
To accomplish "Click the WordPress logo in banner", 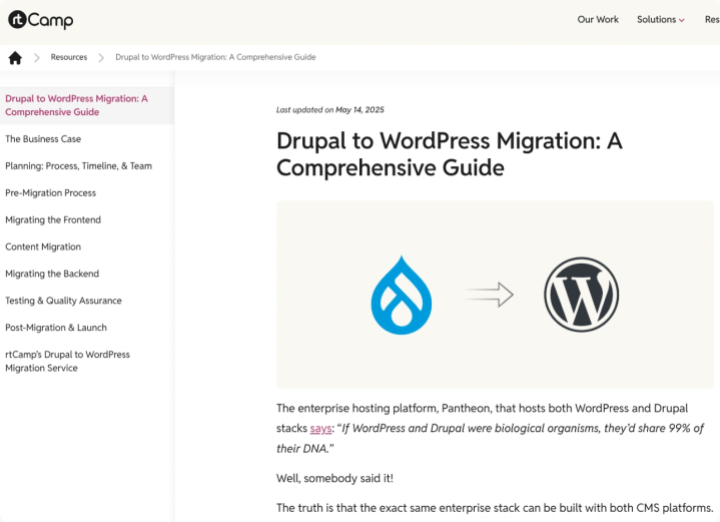I will (581, 295).
